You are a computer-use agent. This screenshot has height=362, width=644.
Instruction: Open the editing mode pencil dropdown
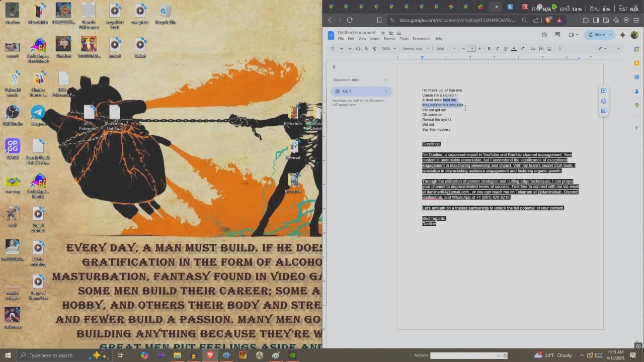point(602,49)
